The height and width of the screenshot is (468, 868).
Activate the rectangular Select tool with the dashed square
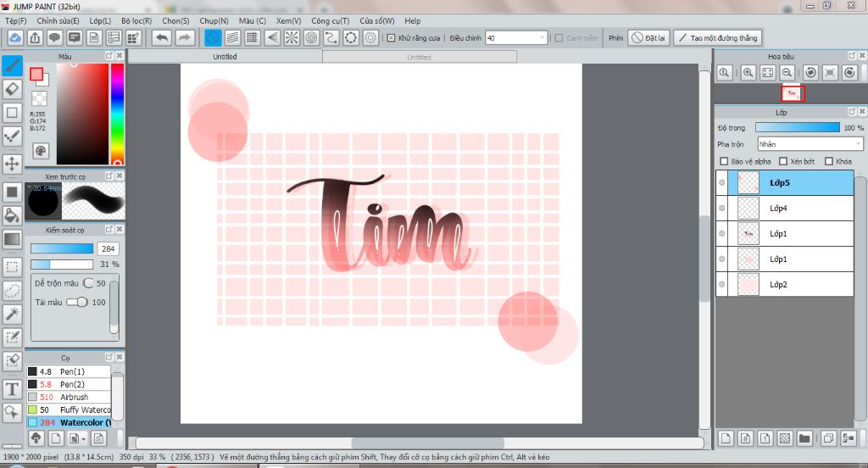click(x=12, y=267)
